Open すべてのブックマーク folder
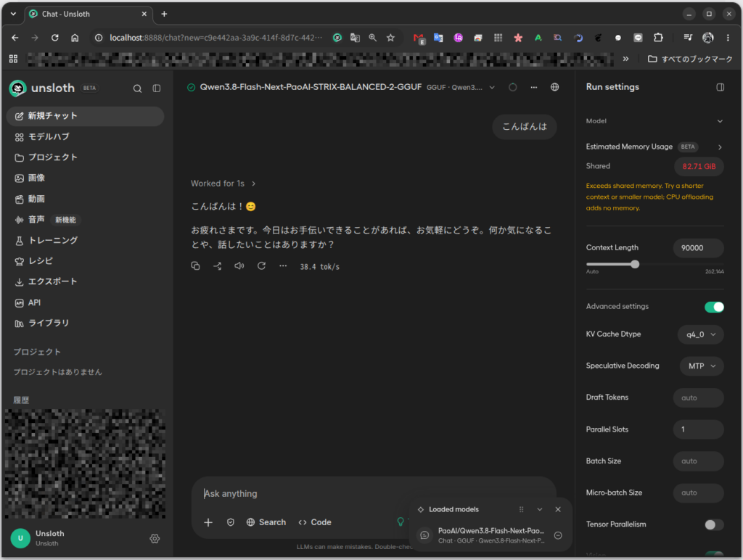Image resolution: width=743 pixels, height=560 pixels. pyautogui.click(x=691, y=59)
